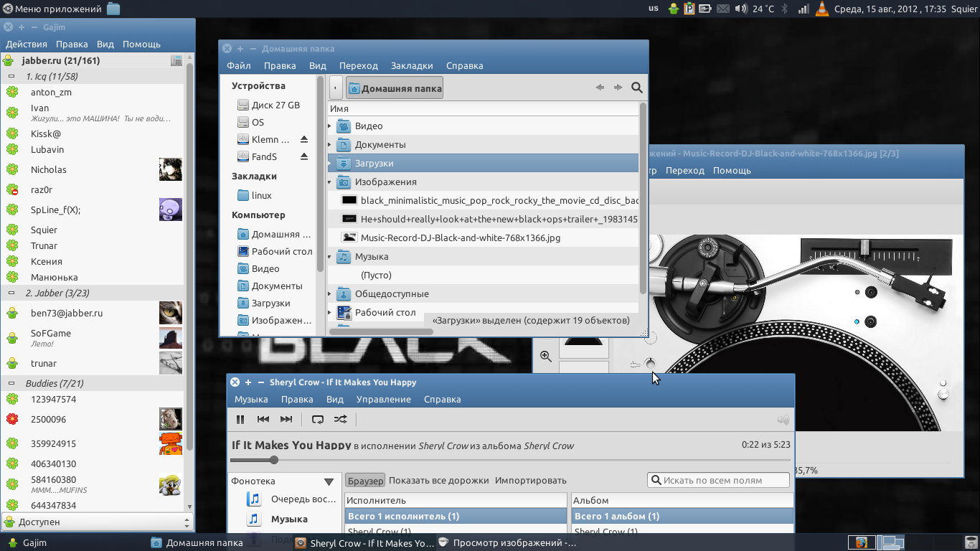Expand the selected Загрузки folder row

click(330, 164)
